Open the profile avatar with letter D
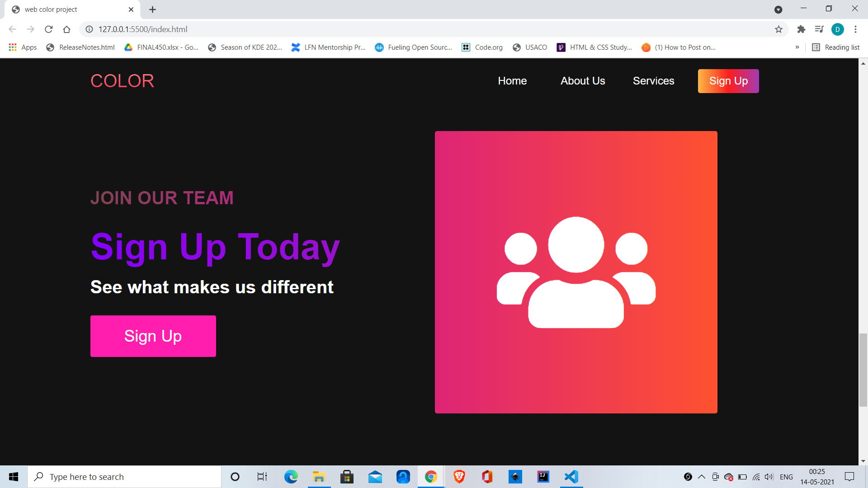The width and height of the screenshot is (868, 488). coord(838,29)
